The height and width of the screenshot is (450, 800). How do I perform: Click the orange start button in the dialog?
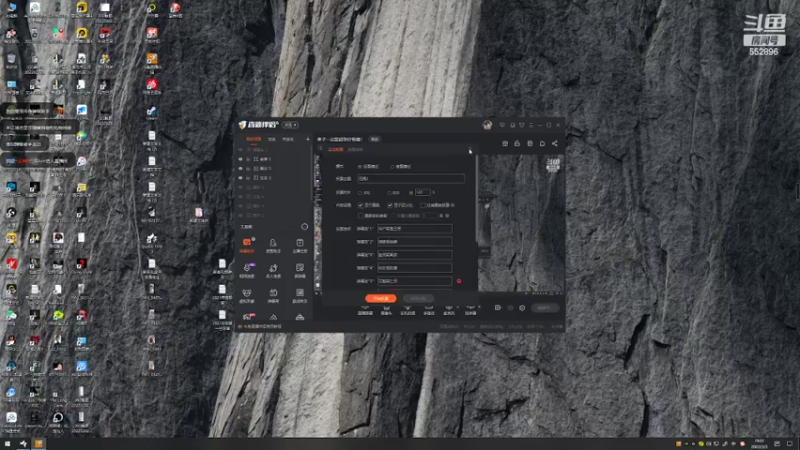[381, 298]
